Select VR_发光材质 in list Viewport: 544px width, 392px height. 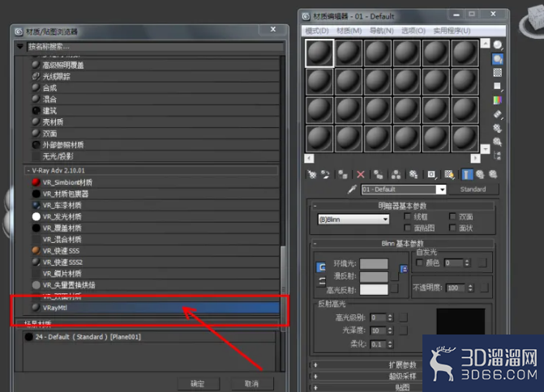point(156,216)
